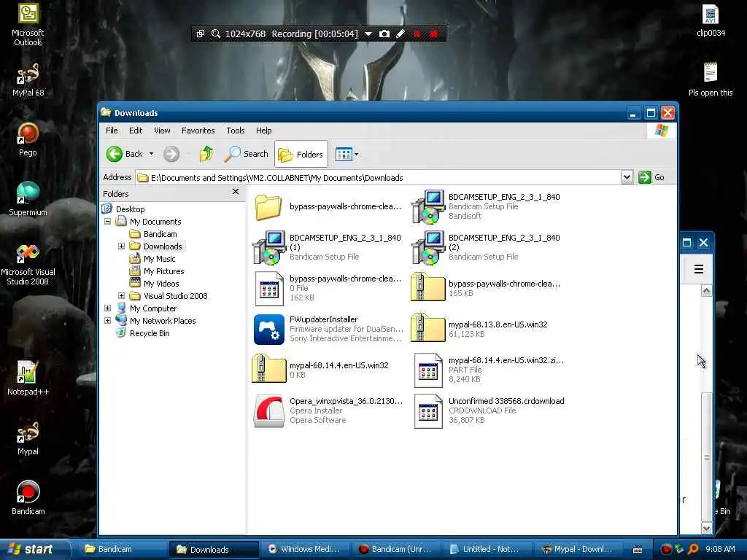Select Bandicam folder in tree

160,234
